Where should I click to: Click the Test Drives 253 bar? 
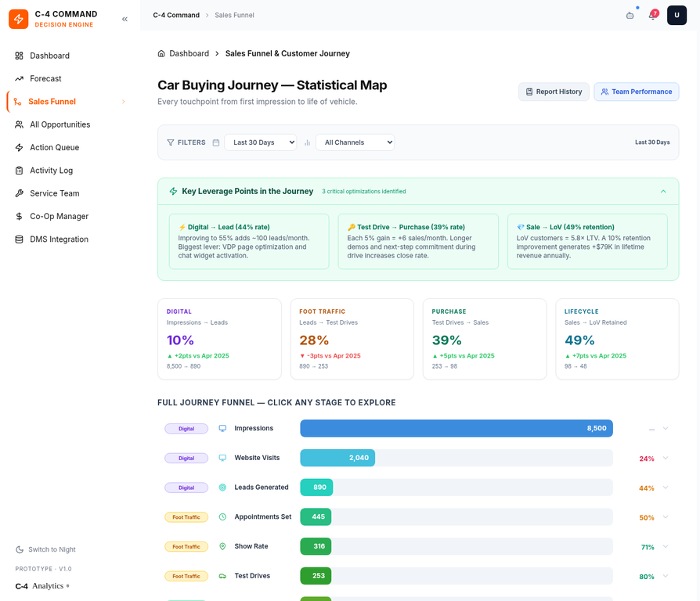click(316, 576)
